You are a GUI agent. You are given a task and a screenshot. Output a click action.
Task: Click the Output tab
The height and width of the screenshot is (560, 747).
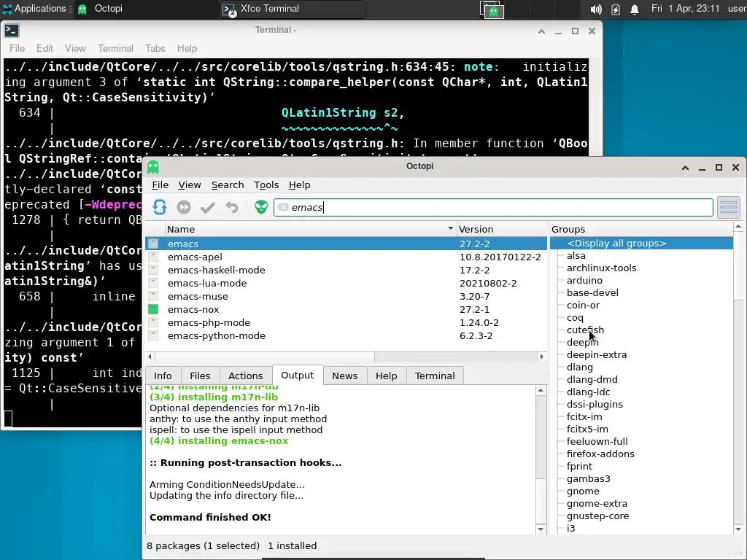click(298, 375)
